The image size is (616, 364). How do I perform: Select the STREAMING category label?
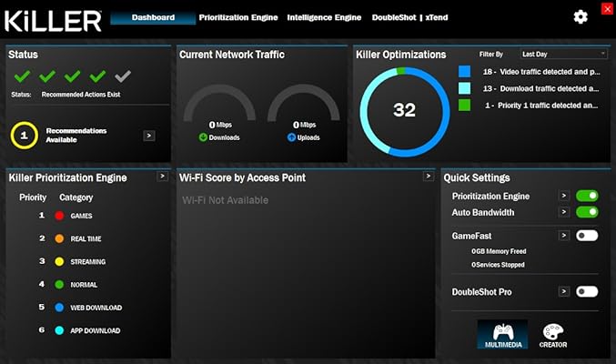(x=88, y=261)
